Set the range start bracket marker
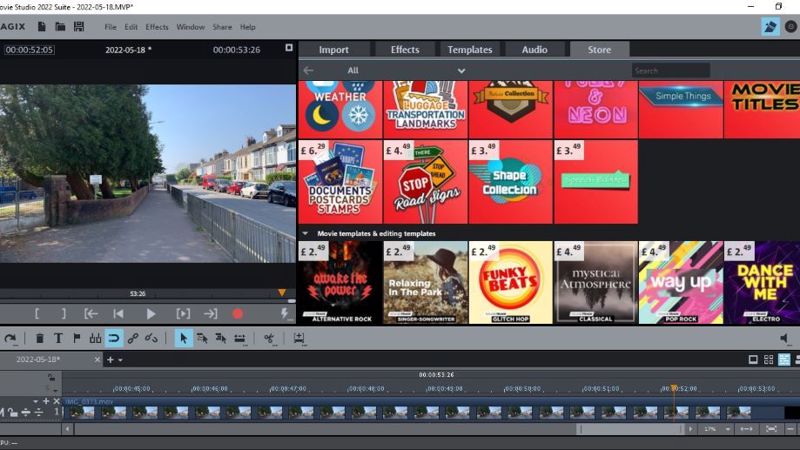The width and height of the screenshot is (800, 450). click(37, 314)
